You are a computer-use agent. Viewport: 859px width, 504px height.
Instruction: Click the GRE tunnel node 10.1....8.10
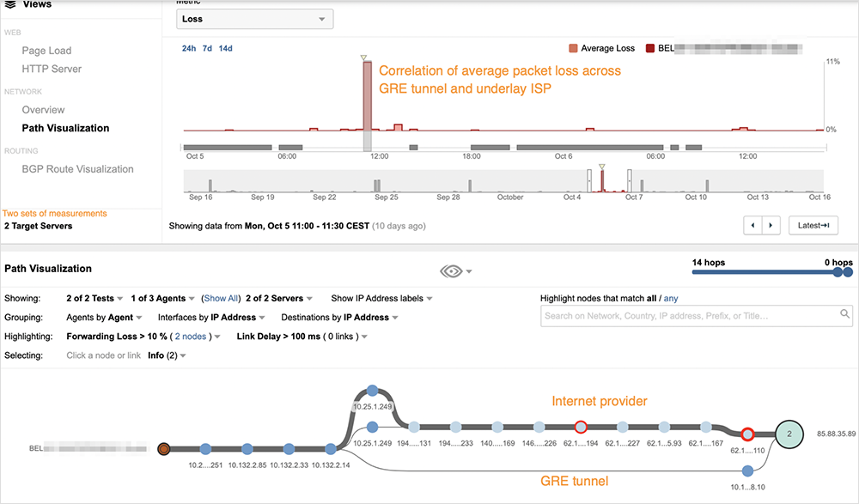(x=747, y=471)
